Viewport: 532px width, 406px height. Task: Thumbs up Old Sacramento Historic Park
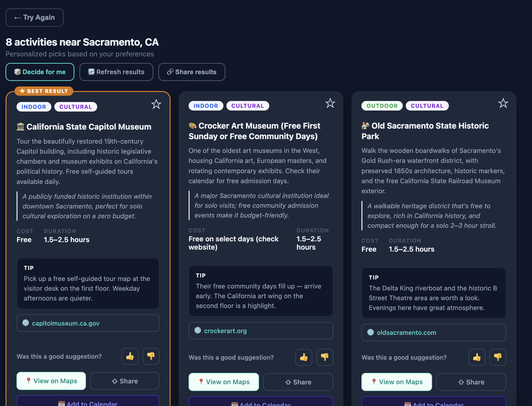[x=477, y=357]
